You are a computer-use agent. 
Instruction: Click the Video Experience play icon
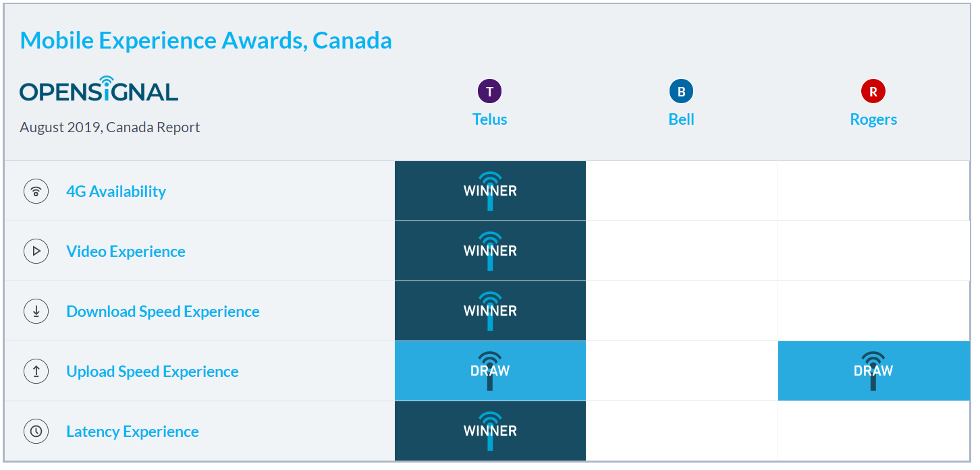click(36, 252)
